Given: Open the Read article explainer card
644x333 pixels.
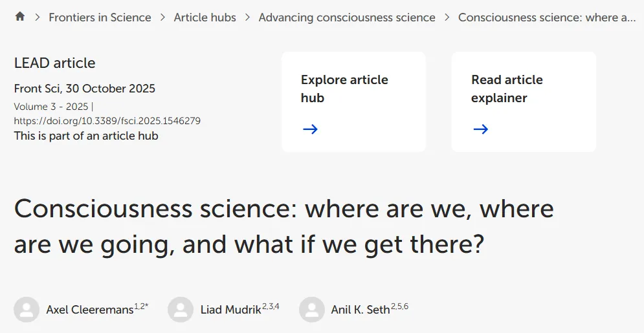Looking at the screenshot, I should click(524, 102).
